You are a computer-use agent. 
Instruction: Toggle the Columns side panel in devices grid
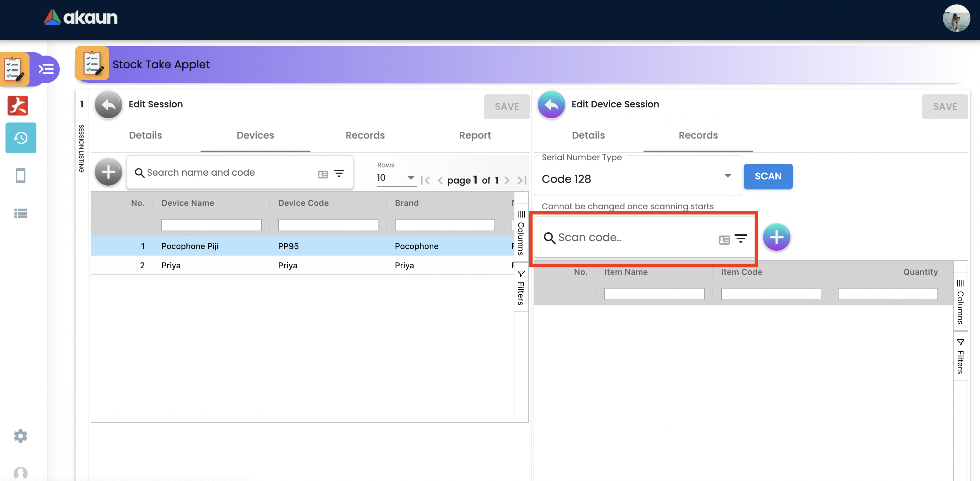tap(521, 233)
